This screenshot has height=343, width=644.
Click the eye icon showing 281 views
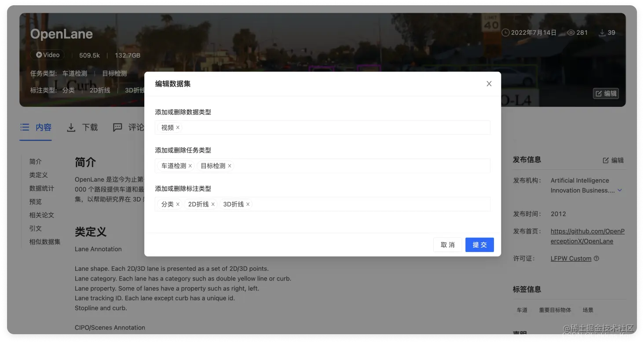pos(571,33)
